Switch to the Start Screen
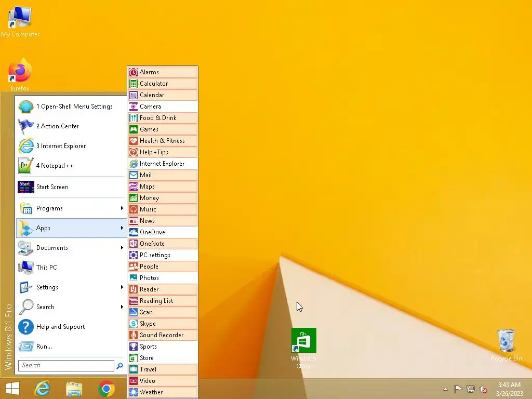 coord(71,187)
